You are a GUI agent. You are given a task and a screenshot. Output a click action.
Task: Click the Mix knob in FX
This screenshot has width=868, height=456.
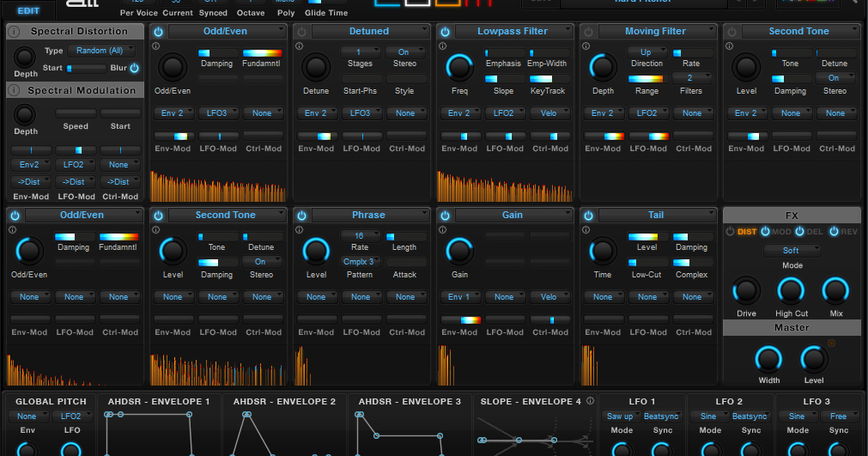click(835, 291)
